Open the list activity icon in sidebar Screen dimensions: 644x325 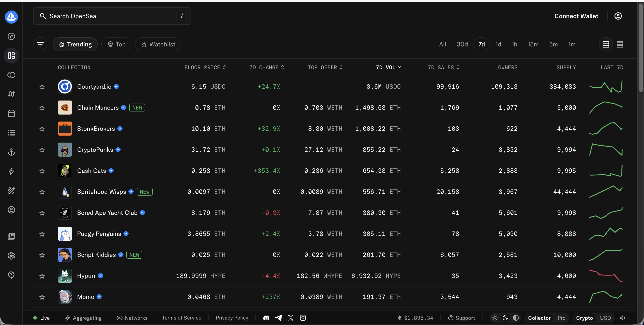click(11, 133)
